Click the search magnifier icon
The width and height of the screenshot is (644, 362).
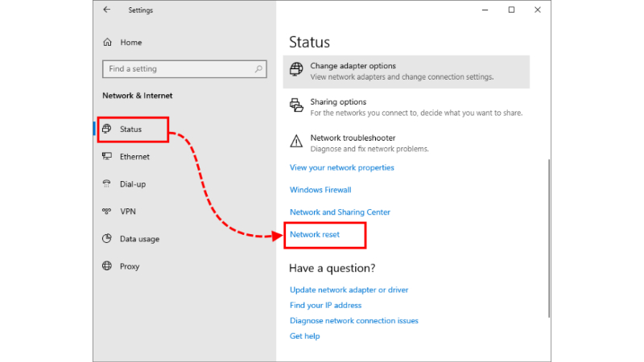coord(258,69)
